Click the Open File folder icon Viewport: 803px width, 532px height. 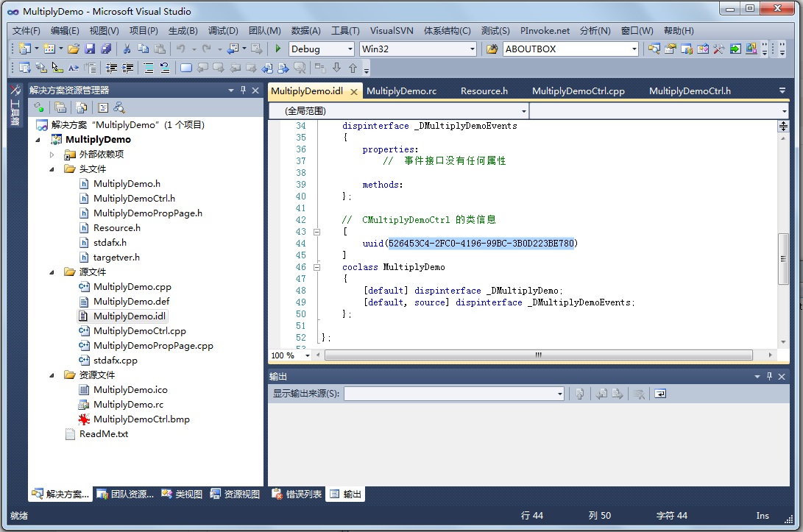[74, 49]
